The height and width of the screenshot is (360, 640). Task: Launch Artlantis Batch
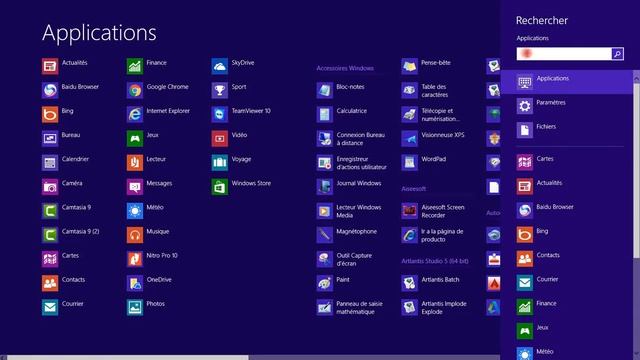click(409, 283)
